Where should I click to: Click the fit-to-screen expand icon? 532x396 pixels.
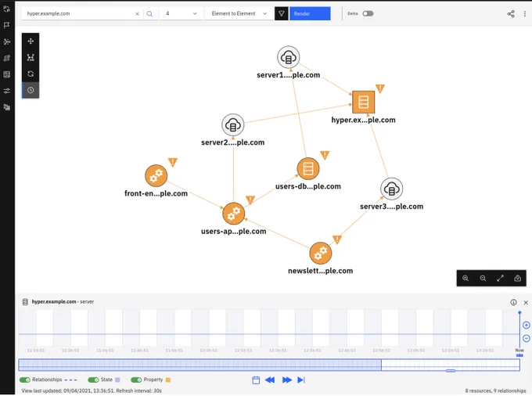[500, 279]
